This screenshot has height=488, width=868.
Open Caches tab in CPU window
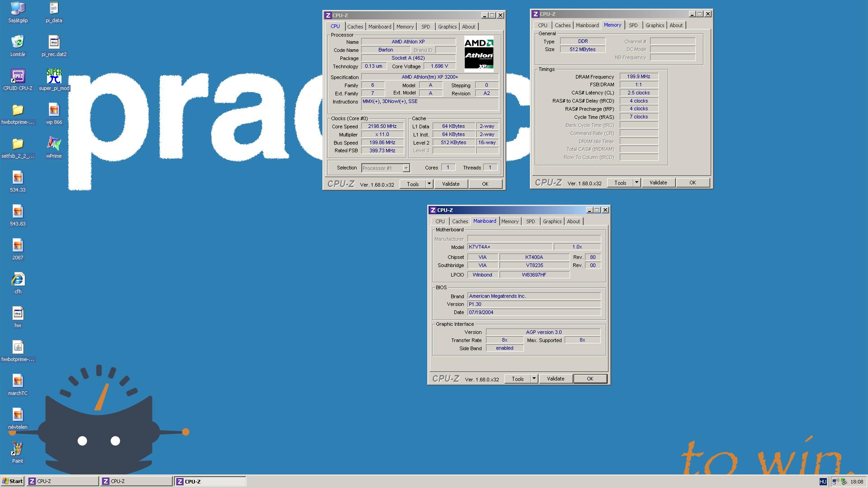[x=355, y=27]
